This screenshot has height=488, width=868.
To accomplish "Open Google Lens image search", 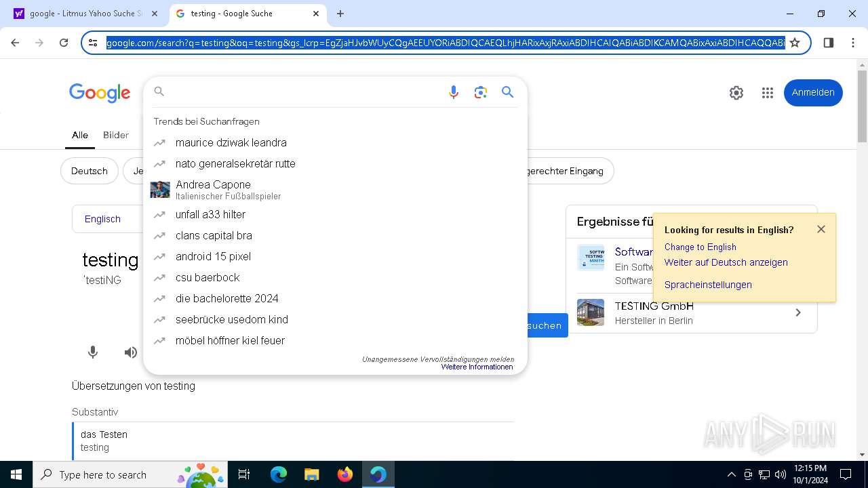I will pyautogui.click(x=481, y=92).
